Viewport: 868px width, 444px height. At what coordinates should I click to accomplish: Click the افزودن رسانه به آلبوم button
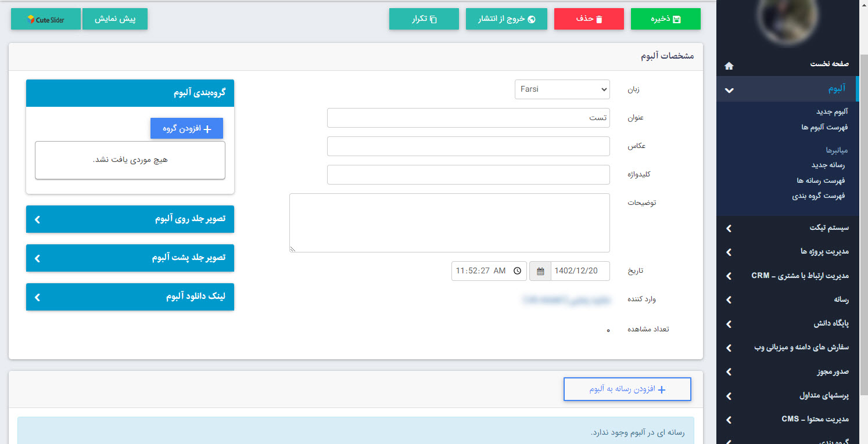(x=627, y=389)
